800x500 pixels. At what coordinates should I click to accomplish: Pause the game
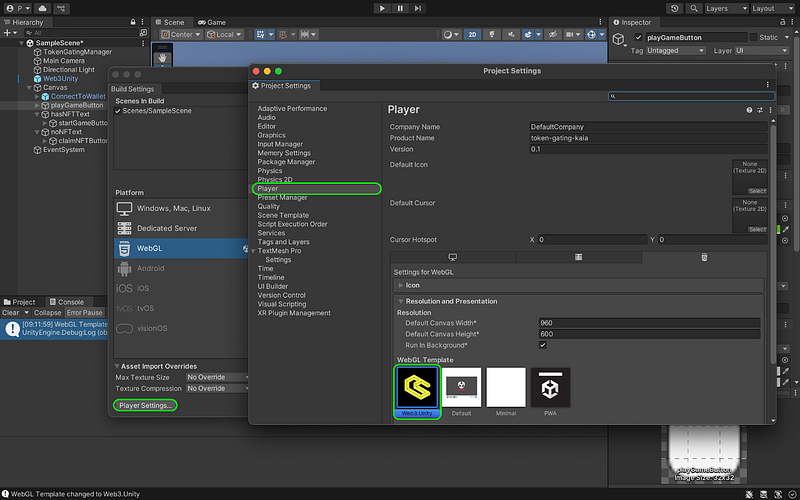pyautogui.click(x=400, y=8)
